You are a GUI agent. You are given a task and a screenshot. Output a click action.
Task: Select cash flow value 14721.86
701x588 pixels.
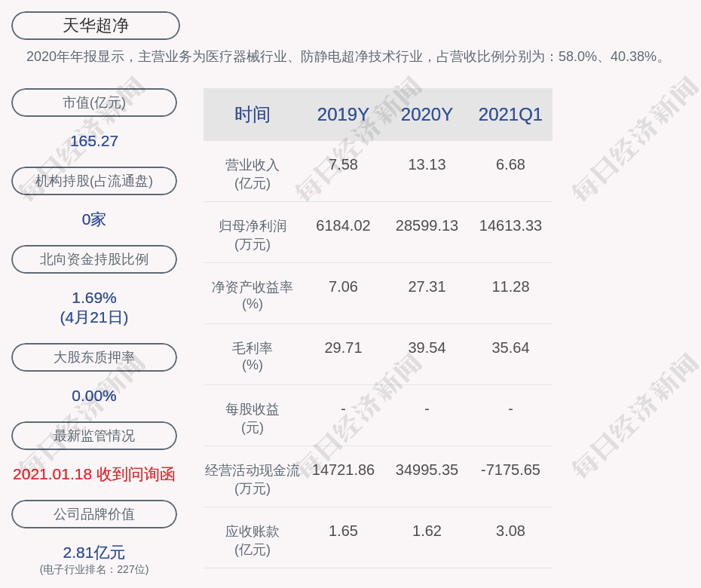click(343, 470)
